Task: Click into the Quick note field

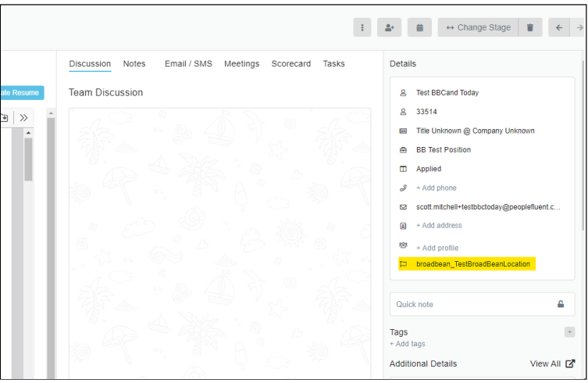Action: point(483,304)
